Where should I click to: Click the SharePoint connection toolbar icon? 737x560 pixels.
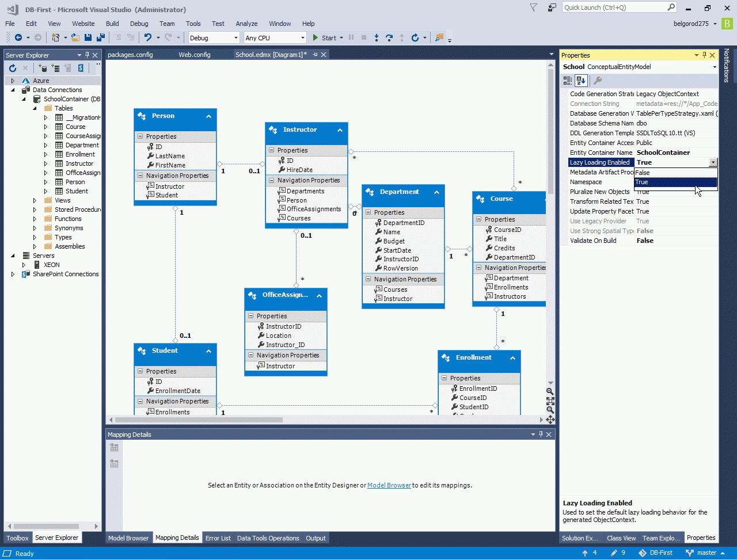tap(81, 68)
